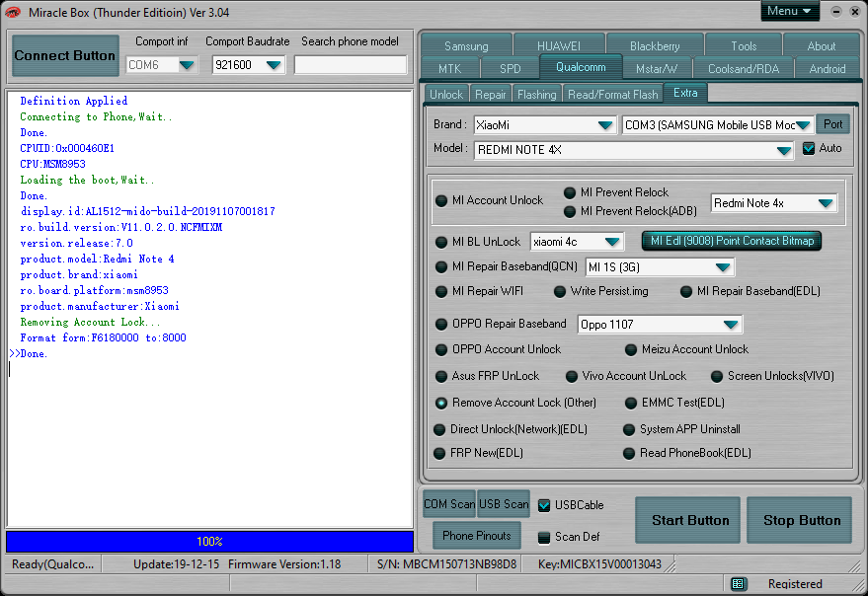This screenshot has width=868, height=596.
Task: Select Screen Unlocks(VIVO) option
Action: coord(717,376)
